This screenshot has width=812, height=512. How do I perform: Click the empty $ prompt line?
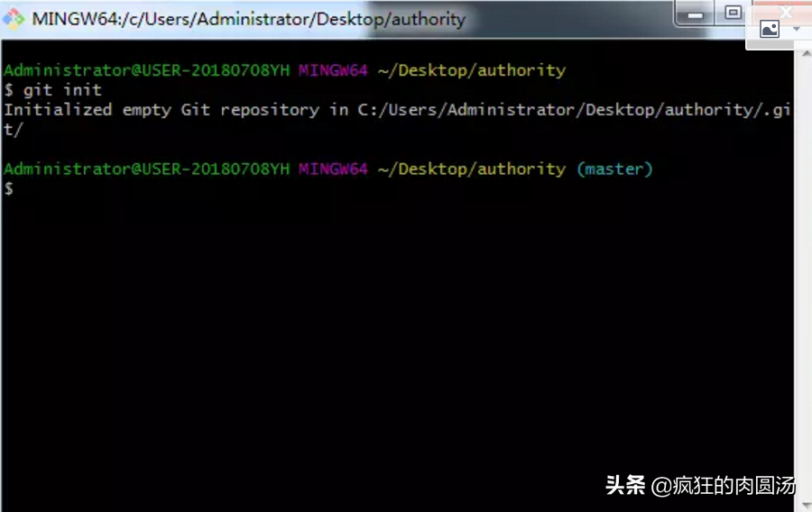pyautogui.click(x=9, y=188)
